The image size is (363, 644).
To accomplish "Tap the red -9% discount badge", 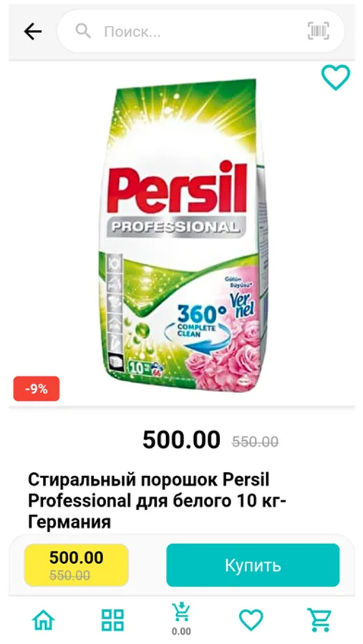I will (37, 389).
